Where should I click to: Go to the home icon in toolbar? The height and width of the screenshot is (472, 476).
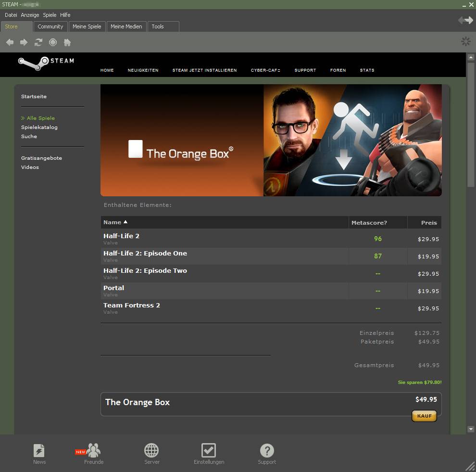67,42
